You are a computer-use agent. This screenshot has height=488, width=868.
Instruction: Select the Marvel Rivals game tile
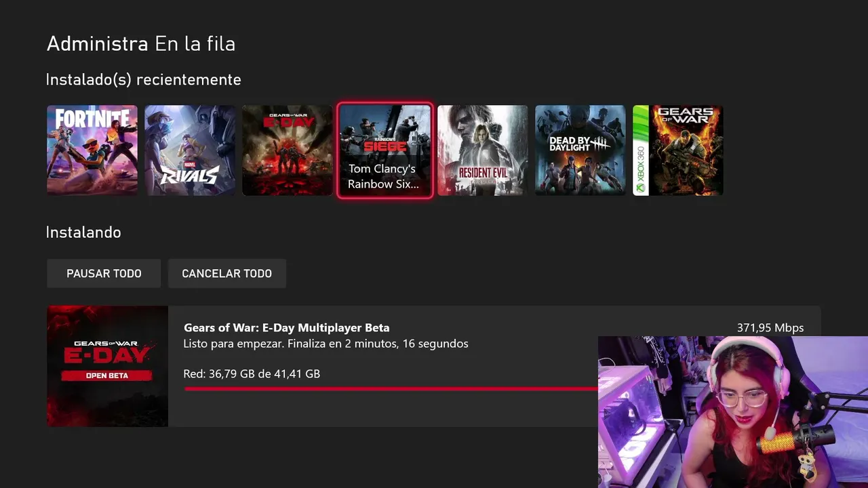point(190,150)
